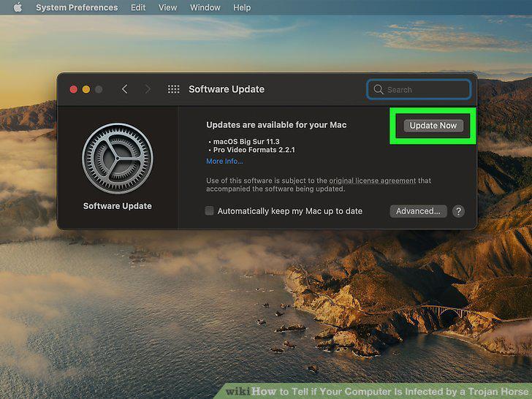This screenshot has height=399, width=532.
Task: Open the View menu
Action: [167, 7]
